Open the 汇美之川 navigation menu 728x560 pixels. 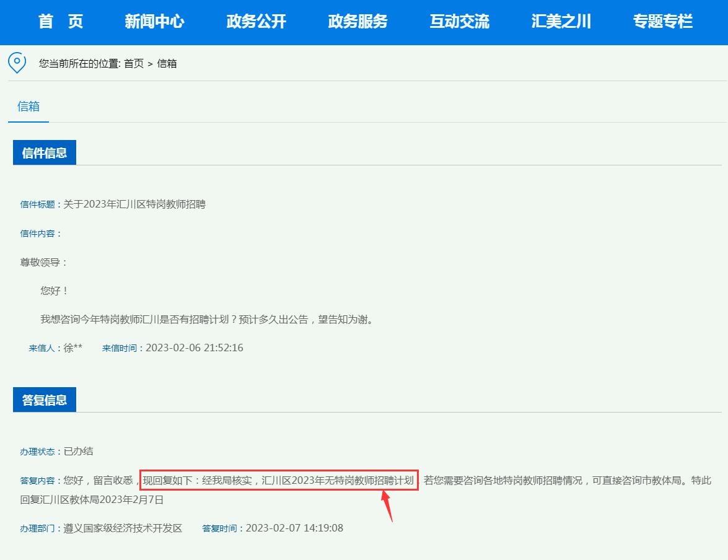pos(561,22)
